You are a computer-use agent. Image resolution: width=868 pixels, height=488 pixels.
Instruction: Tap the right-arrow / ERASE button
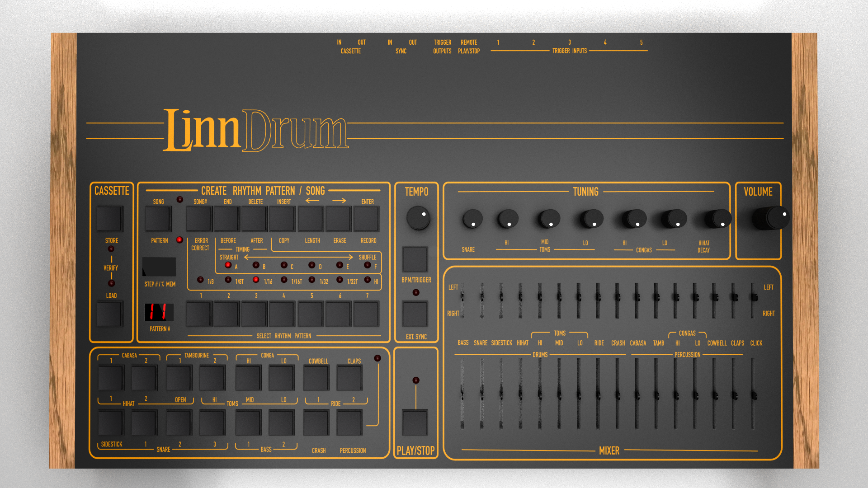[338, 219]
